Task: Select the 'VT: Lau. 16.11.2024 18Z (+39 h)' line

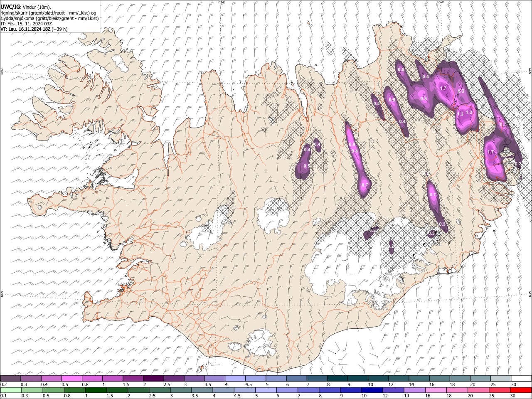Action: 34,29
